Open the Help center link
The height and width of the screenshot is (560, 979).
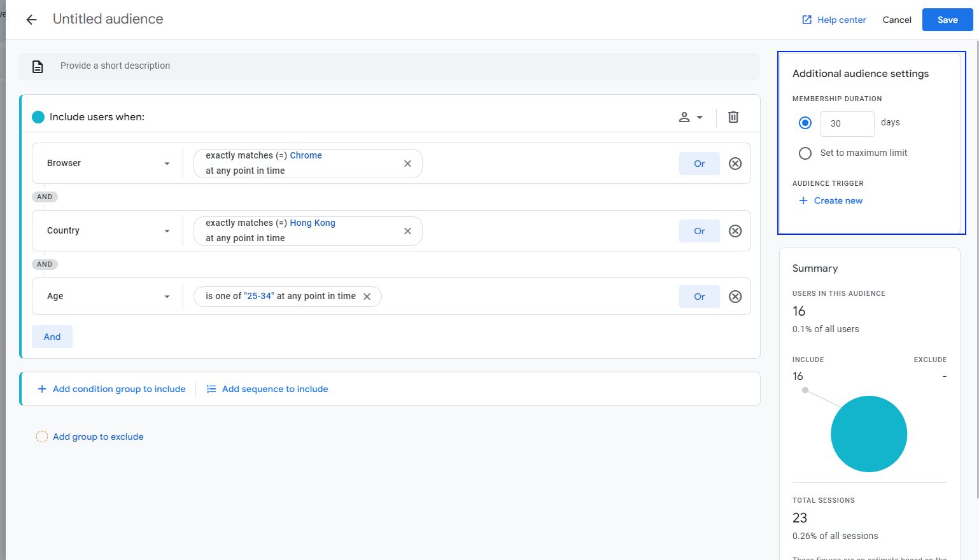pyautogui.click(x=842, y=20)
